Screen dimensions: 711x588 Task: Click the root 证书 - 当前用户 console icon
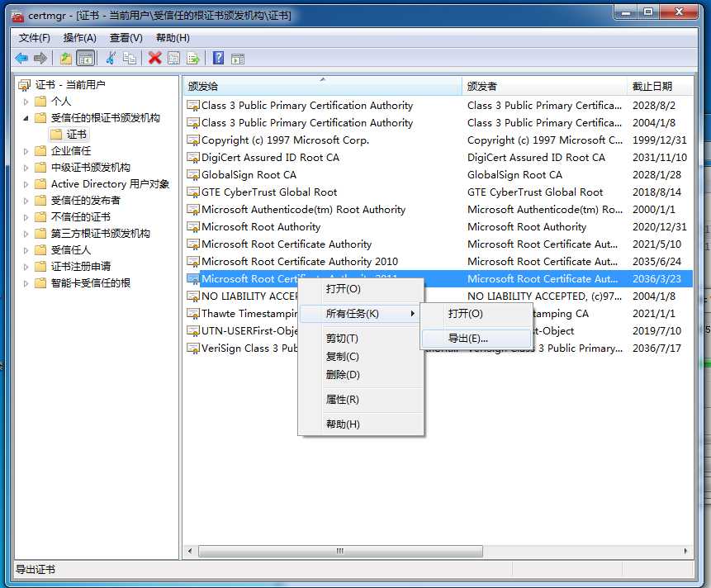point(24,85)
